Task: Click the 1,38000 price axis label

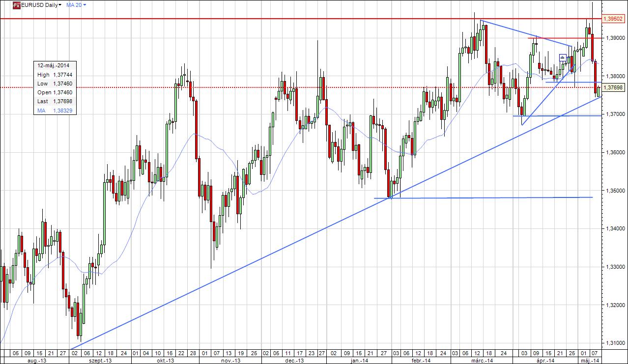Action: pyautogui.click(x=615, y=76)
